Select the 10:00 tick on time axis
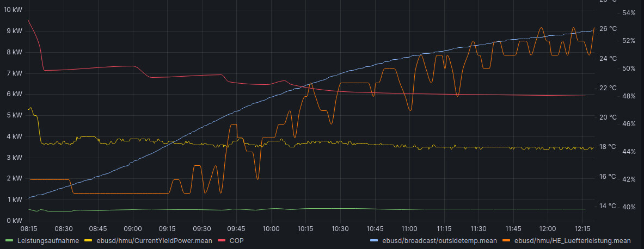The height and width of the screenshot is (249, 644). (x=271, y=229)
